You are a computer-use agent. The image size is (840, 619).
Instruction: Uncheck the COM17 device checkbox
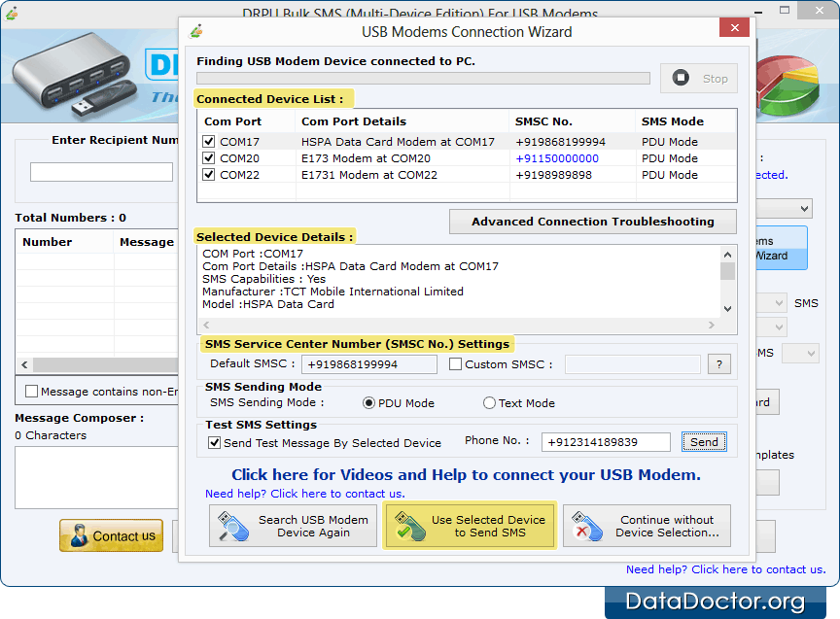[208, 142]
